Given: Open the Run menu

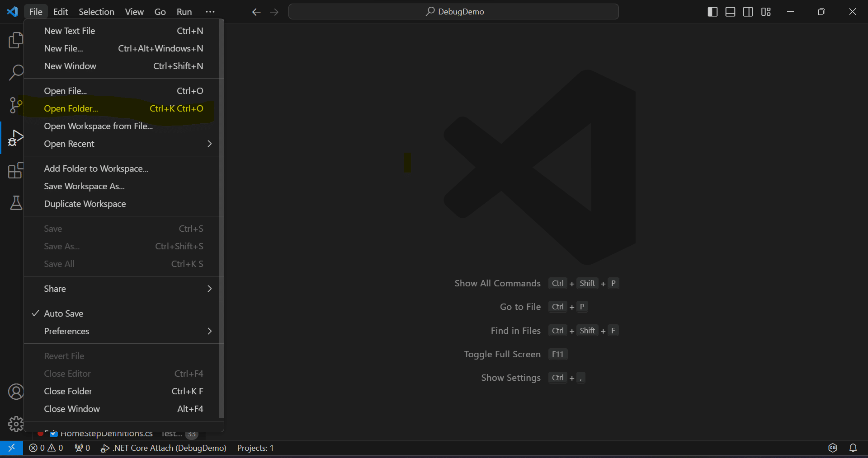Looking at the screenshot, I should 184,12.
